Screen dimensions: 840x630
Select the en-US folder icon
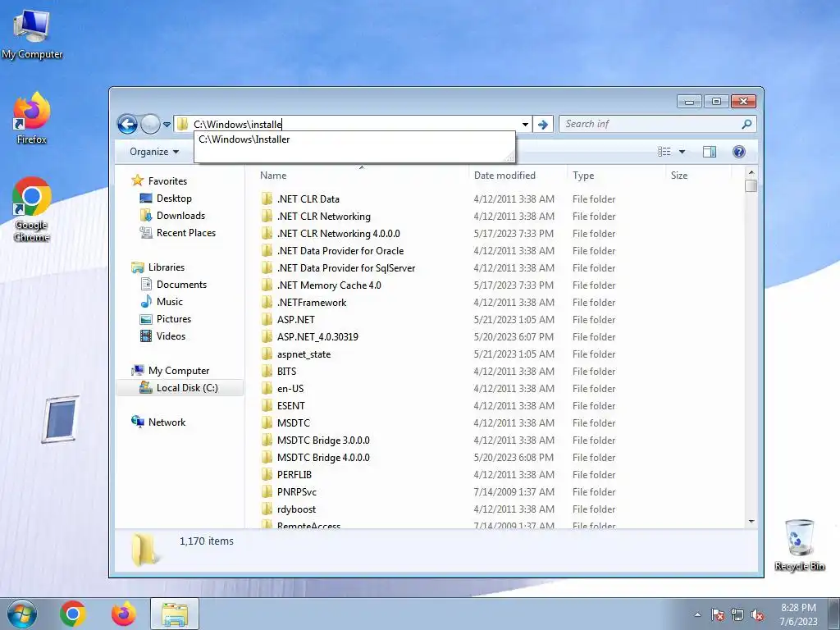tap(267, 388)
